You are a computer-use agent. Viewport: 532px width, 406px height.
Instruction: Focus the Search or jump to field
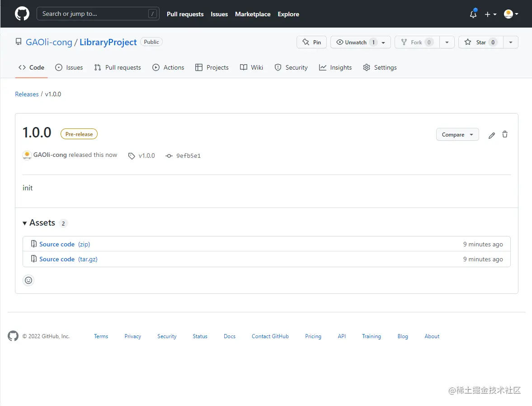[x=98, y=14]
